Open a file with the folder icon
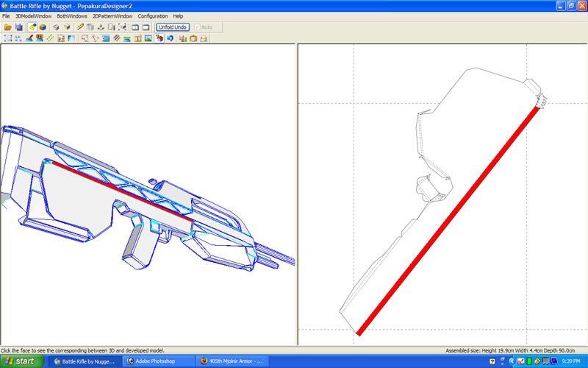This screenshot has height=368, width=588. point(8,27)
